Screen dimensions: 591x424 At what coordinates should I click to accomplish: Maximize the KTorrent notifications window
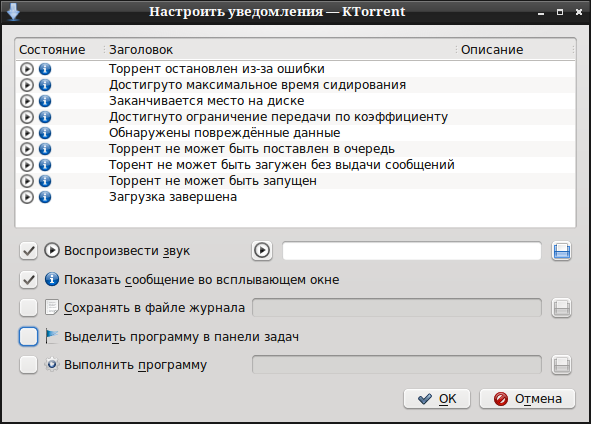tap(560, 12)
